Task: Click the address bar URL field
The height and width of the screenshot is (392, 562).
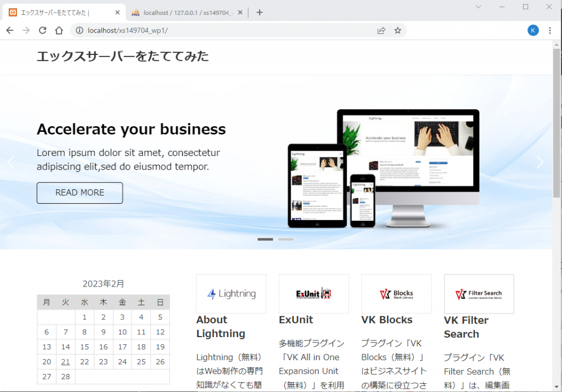Action: (x=220, y=31)
